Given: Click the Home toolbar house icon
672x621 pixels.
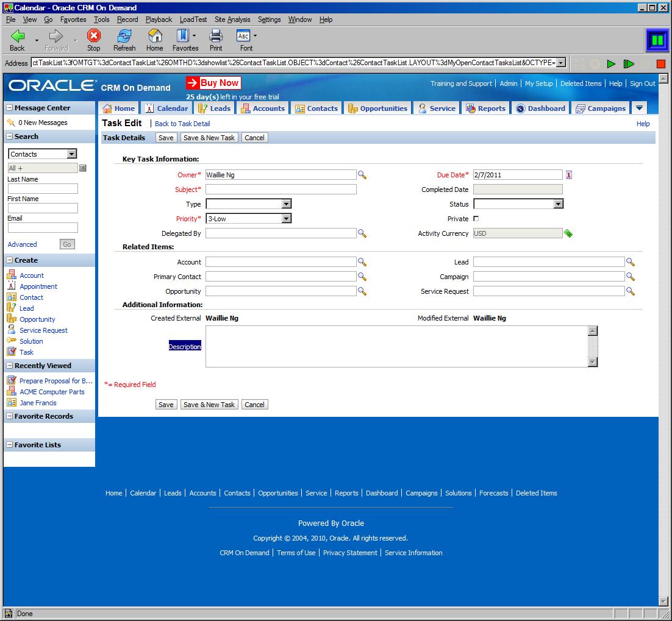Looking at the screenshot, I should click(x=155, y=35).
